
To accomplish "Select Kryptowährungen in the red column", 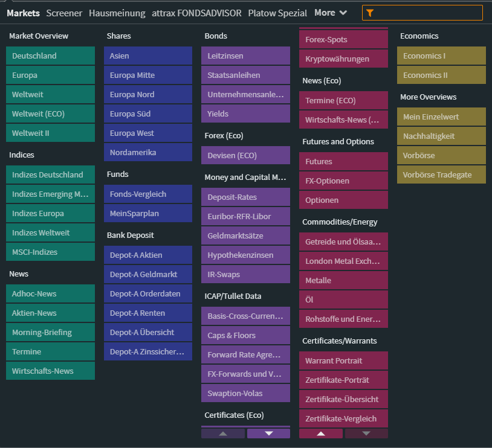I will click(x=343, y=59).
